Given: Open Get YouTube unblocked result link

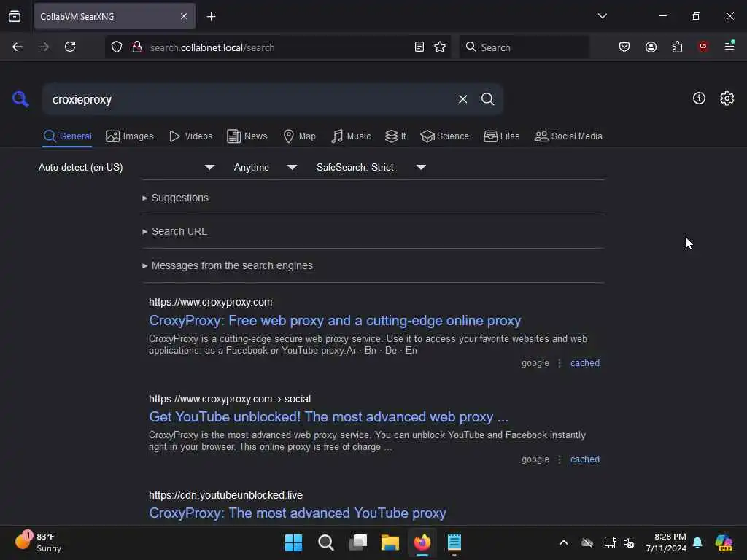Looking at the screenshot, I should point(328,416).
